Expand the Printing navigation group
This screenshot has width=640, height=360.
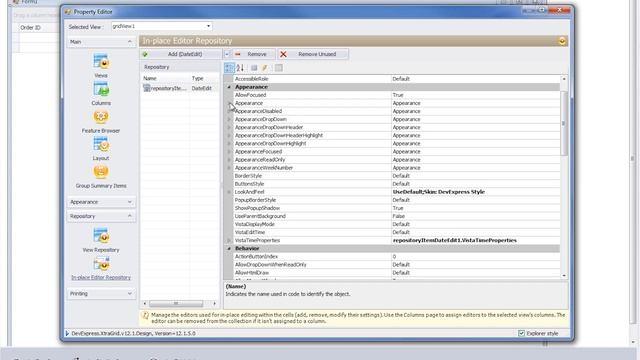click(130, 293)
